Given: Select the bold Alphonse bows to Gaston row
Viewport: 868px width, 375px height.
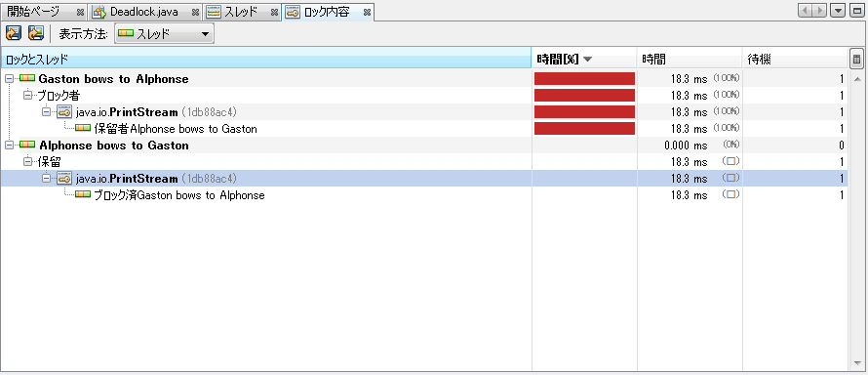Looking at the screenshot, I should coord(423,146).
